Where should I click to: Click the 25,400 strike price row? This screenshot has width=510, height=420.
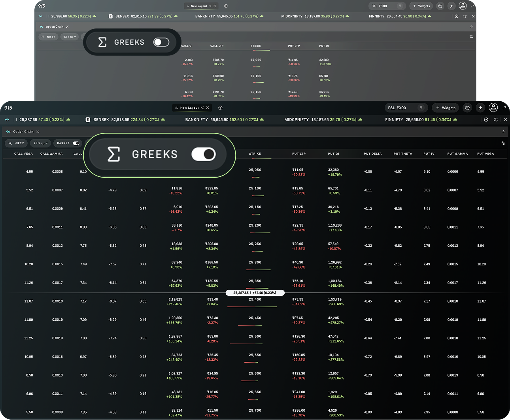[255, 299]
